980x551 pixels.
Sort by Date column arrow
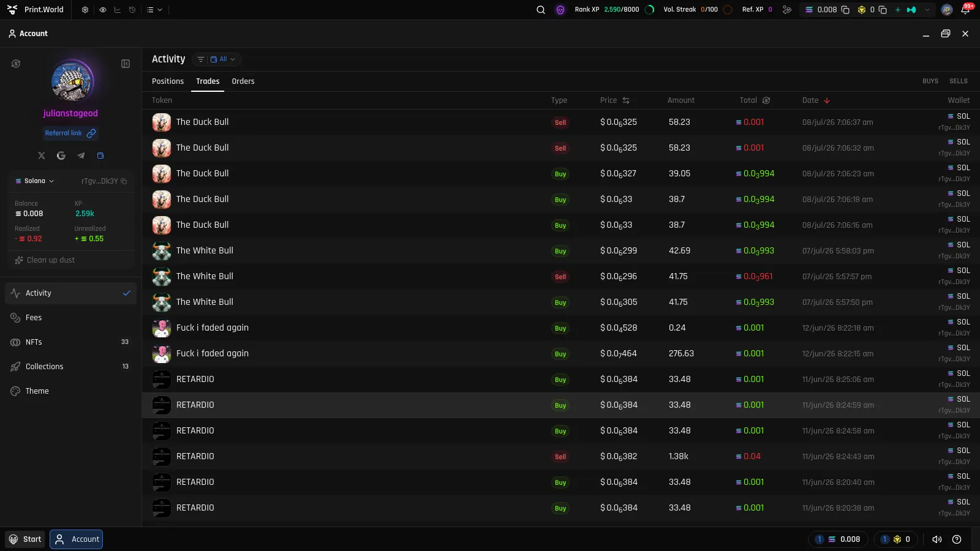(827, 100)
